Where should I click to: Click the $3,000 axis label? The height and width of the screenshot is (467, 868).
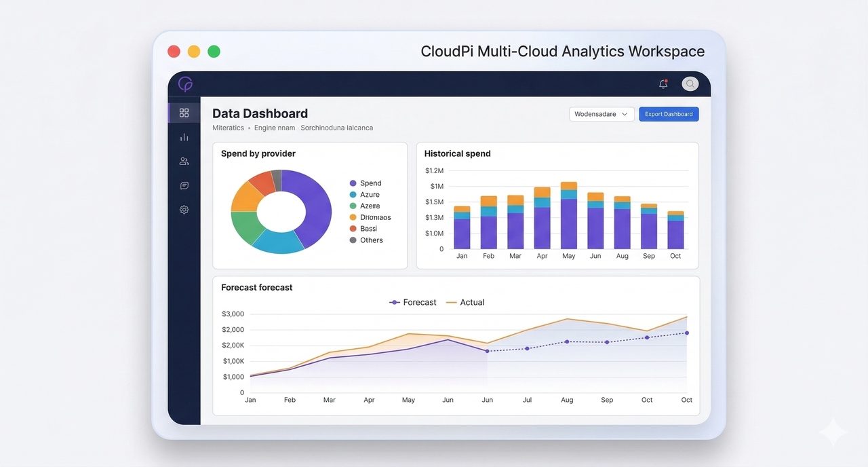(x=233, y=314)
